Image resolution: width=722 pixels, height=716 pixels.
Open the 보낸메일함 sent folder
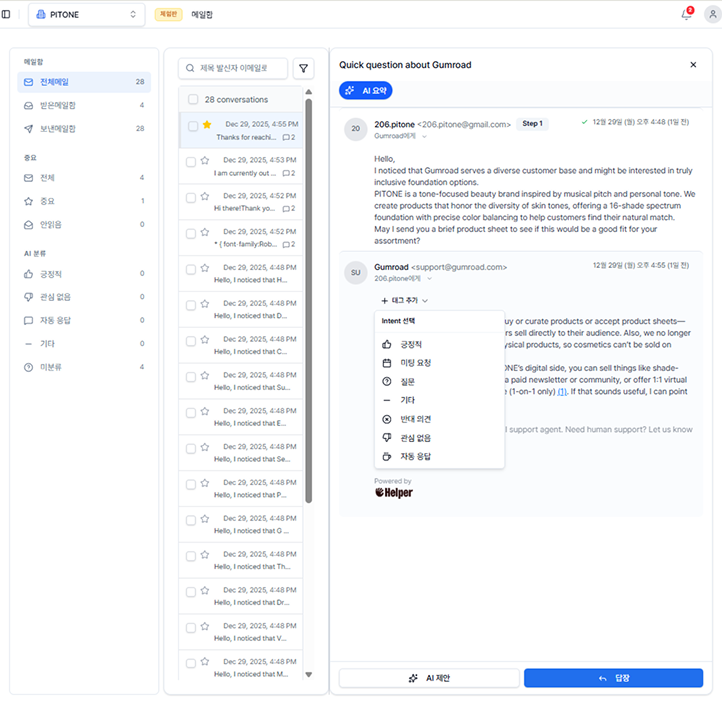84,128
